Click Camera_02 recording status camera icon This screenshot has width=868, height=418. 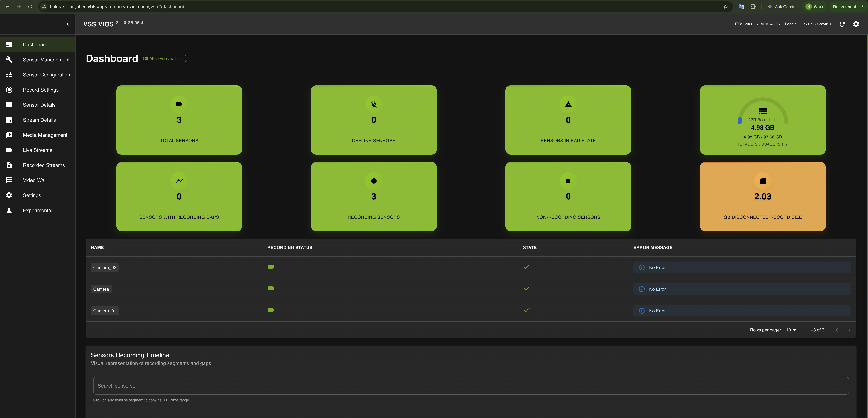tap(271, 267)
